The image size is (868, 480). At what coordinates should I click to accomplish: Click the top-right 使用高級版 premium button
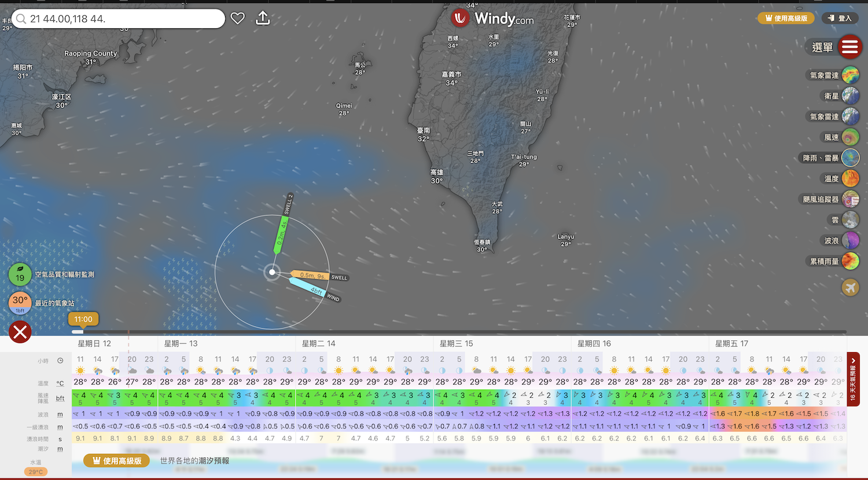coord(786,19)
